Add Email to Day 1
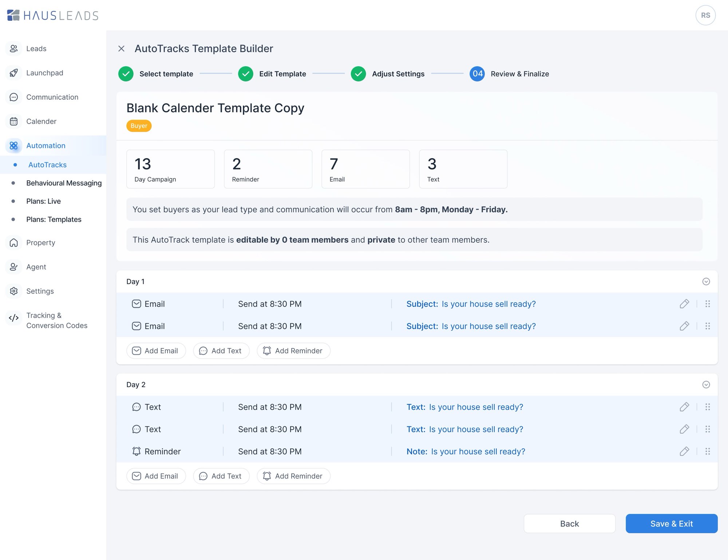The image size is (728, 560). 156,351
